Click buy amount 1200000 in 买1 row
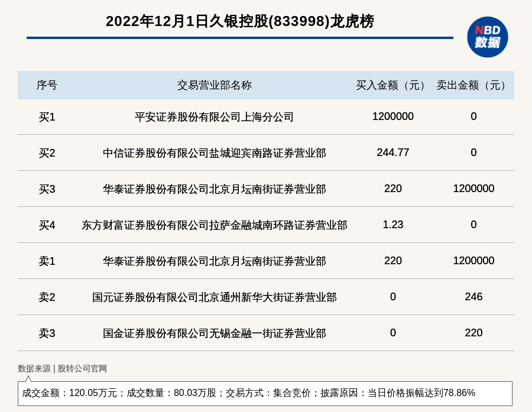 click(393, 116)
